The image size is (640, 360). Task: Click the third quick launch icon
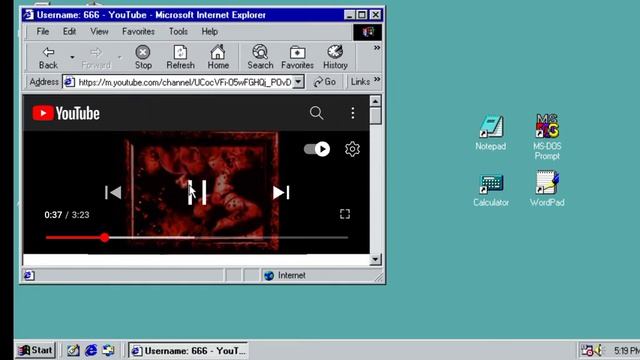coord(108,350)
